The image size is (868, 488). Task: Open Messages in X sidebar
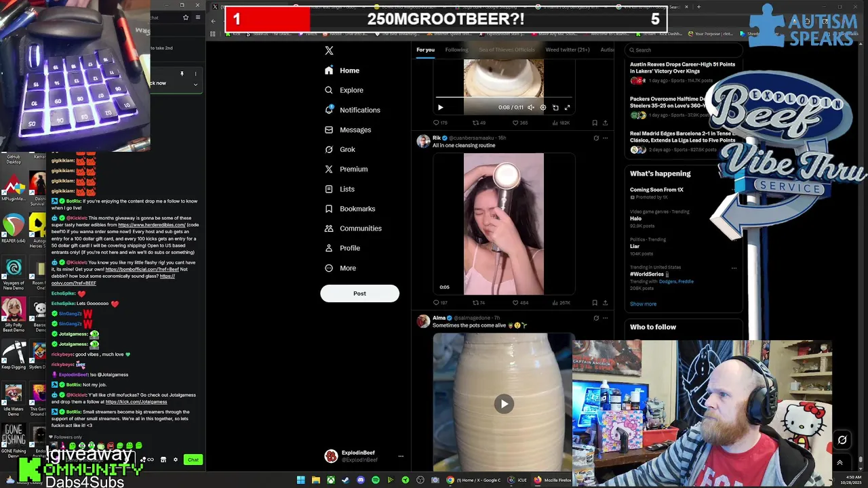click(x=347, y=129)
